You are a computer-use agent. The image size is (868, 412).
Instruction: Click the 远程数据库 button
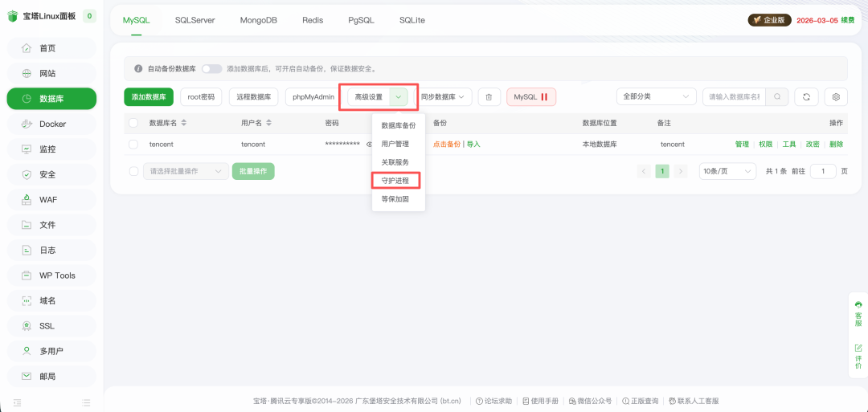coord(253,97)
